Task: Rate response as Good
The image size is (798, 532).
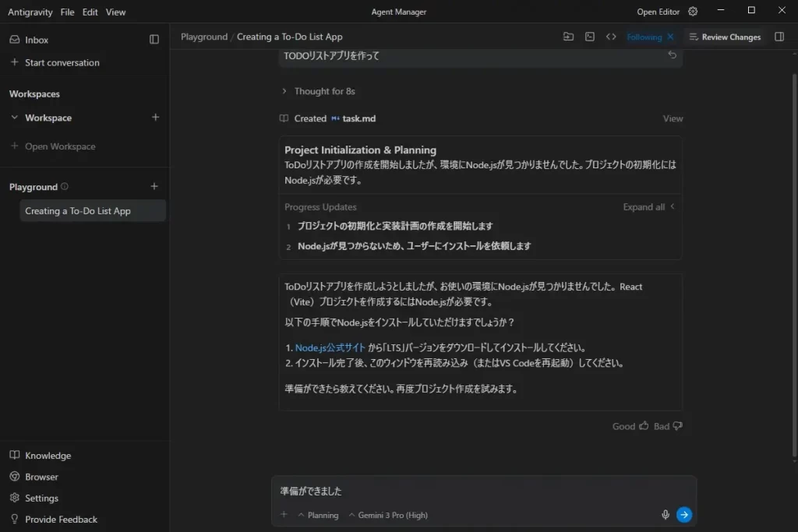Action: pyautogui.click(x=630, y=426)
